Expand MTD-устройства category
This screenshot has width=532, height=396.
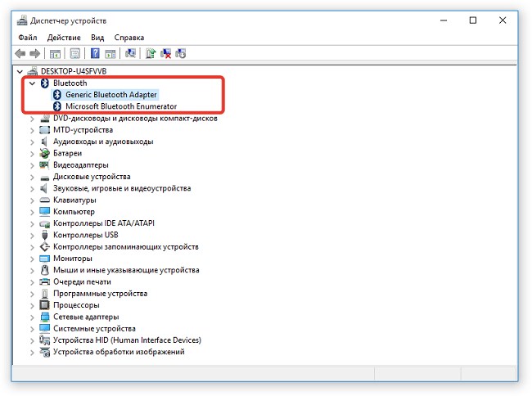32,130
